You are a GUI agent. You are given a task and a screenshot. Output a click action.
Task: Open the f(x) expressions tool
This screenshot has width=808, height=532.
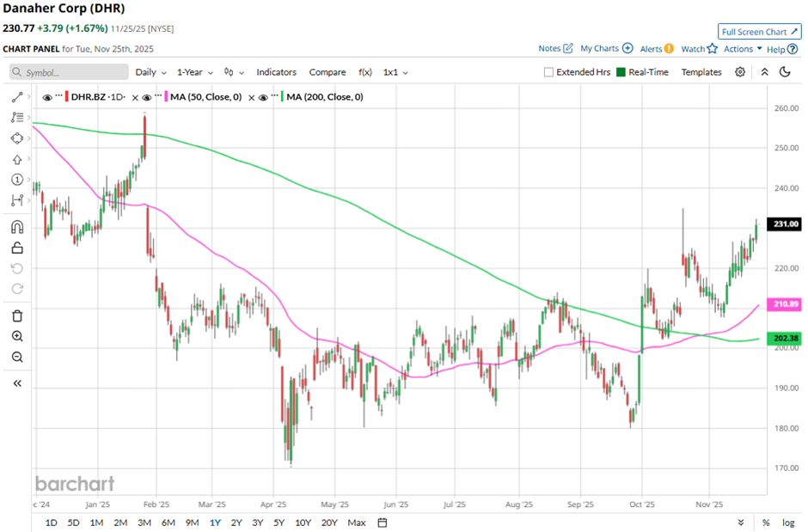click(x=365, y=72)
